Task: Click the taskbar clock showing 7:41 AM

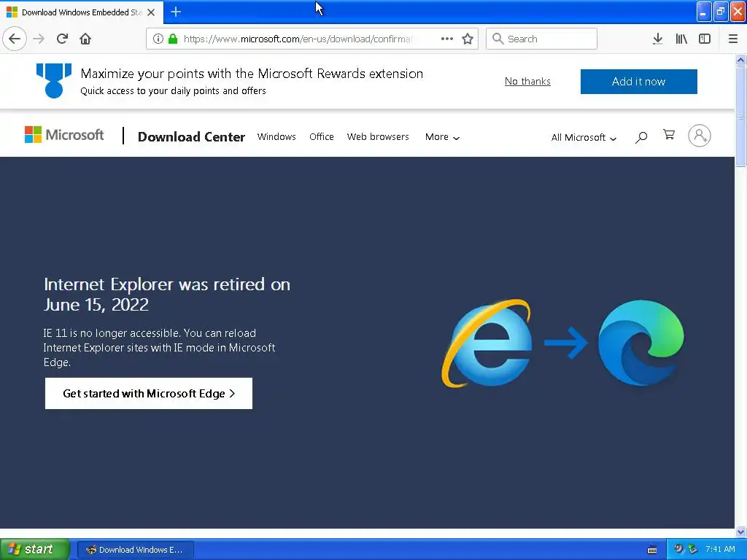Action: click(720, 549)
